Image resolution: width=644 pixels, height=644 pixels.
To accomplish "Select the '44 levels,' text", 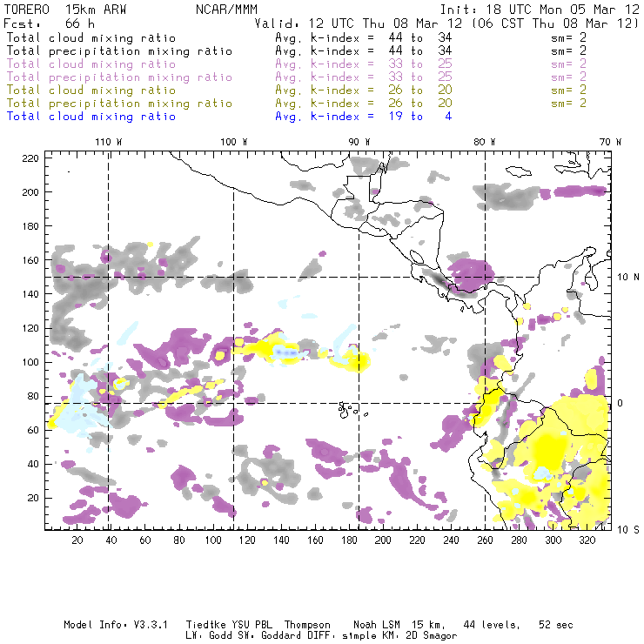I will coord(492,626).
